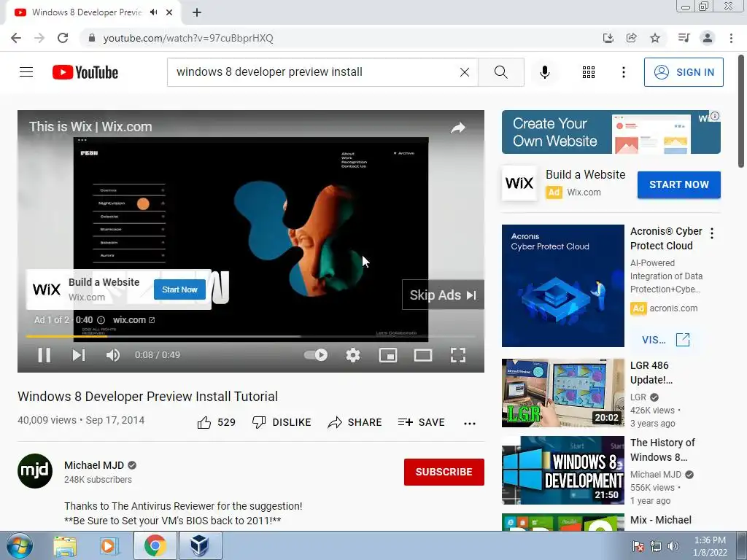Open VirtualBox from taskbar

coord(200,545)
